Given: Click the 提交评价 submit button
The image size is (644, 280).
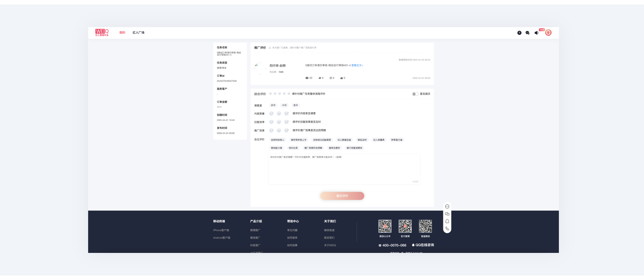Looking at the screenshot, I should pyautogui.click(x=342, y=196).
